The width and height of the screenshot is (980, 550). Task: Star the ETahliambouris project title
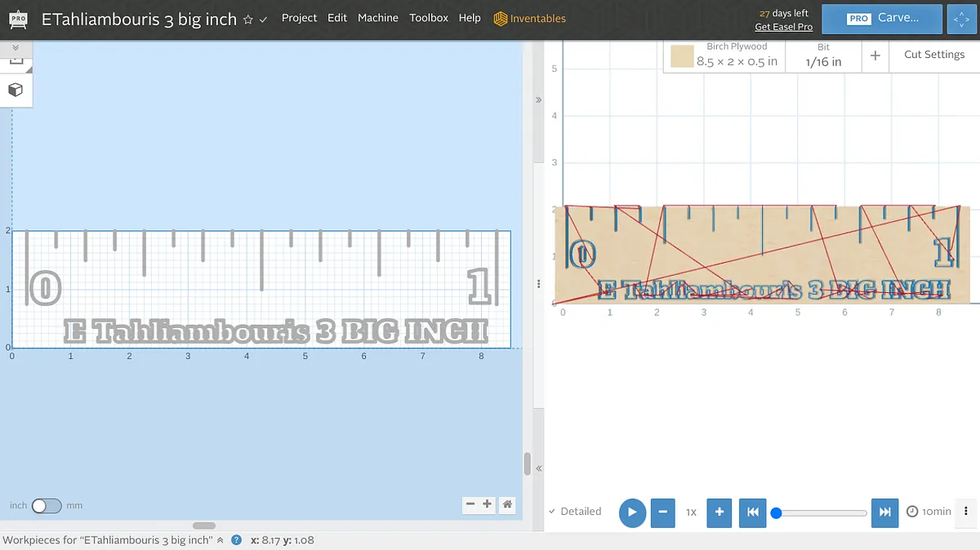click(x=248, y=20)
